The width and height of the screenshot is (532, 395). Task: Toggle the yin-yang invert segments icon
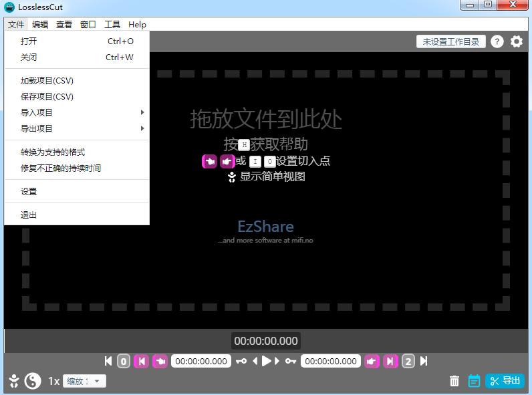[32, 381]
